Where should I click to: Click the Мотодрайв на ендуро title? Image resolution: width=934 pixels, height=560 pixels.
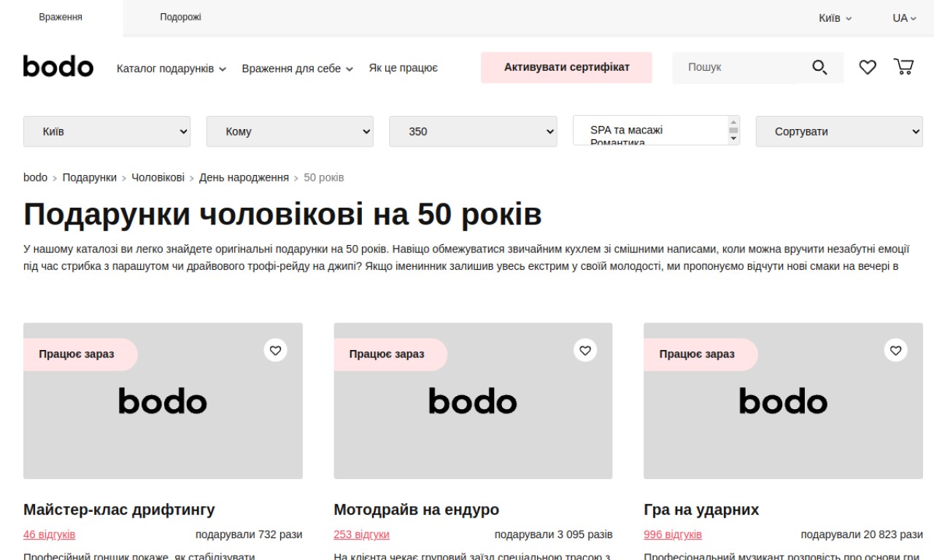[416, 509]
